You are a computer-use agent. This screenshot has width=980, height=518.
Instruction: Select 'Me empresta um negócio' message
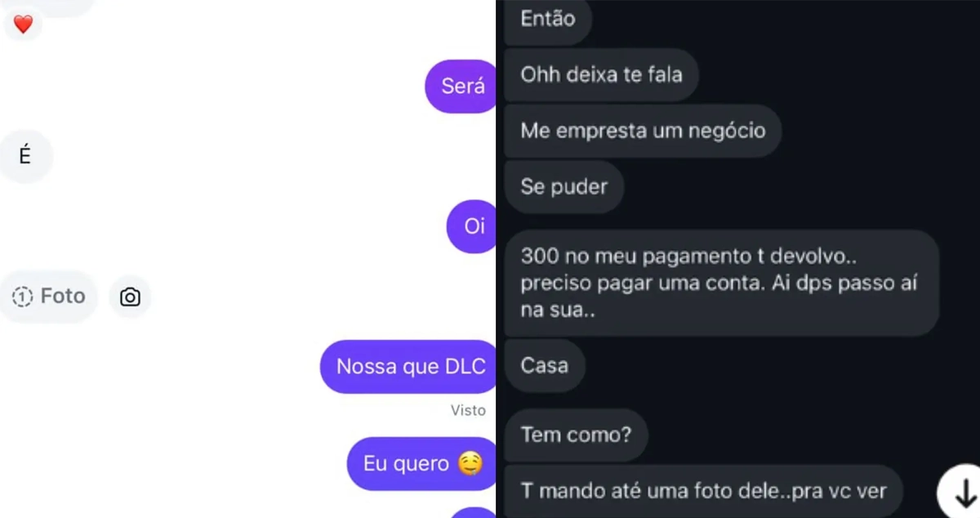pos(643,131)
